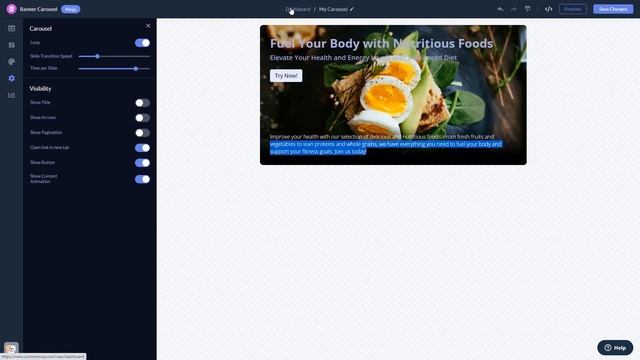The image size is (640, 360).
Task: Enable the Show Pagination switch
Action: (x=142, y=133)
